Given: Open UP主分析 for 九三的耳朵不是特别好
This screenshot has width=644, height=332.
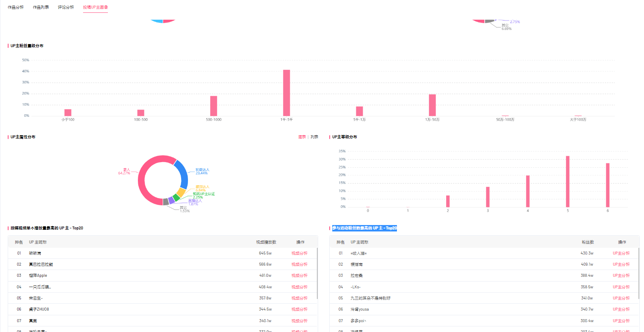Looking at the screenshot, I should (x=621, y=298).
